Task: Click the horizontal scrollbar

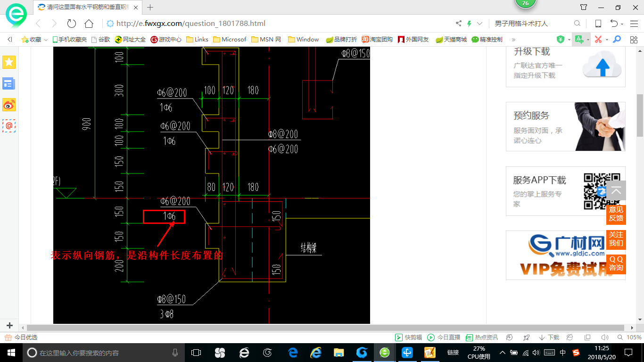Action: [325, 327]
